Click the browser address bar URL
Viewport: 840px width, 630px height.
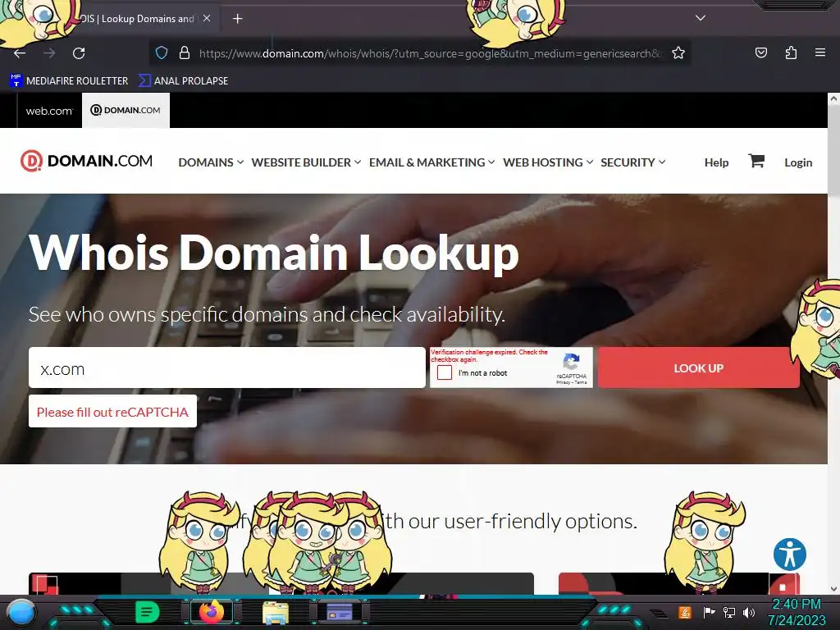click(431, 53)
